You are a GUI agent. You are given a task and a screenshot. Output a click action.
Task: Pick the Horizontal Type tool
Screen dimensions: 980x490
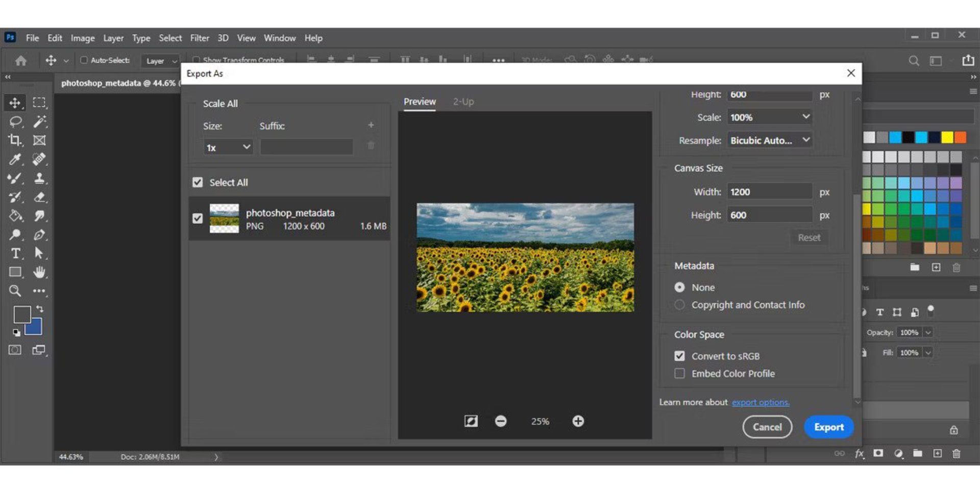pyautogui.click(x=15, y=253)
